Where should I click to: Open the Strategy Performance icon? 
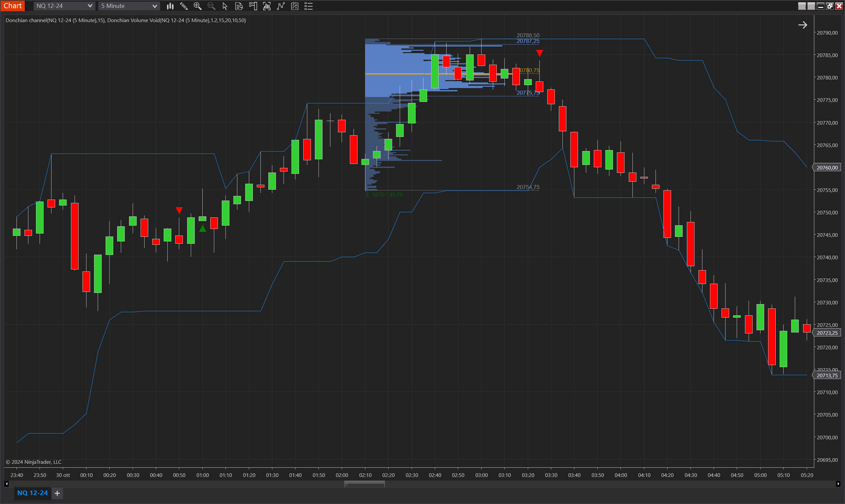294,6
